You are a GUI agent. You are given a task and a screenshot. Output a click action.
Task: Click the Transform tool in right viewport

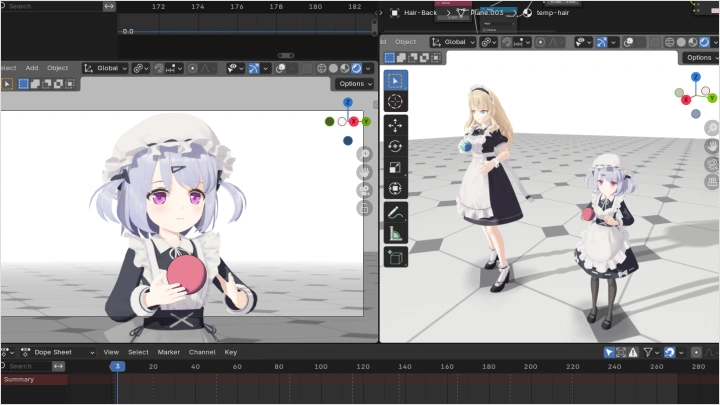click(395, 188)
